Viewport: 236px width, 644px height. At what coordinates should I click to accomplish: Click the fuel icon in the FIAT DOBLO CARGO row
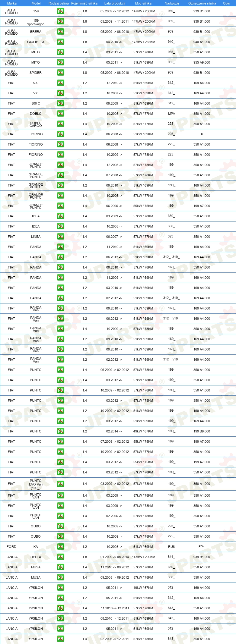pos(60,124)
